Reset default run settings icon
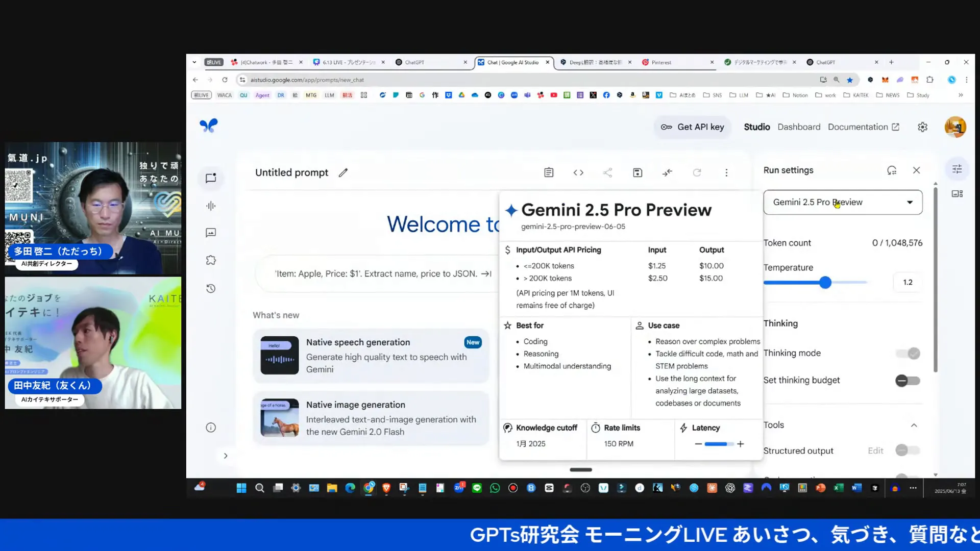This screenshot has height=551, width=980. [x=892, y=170]
